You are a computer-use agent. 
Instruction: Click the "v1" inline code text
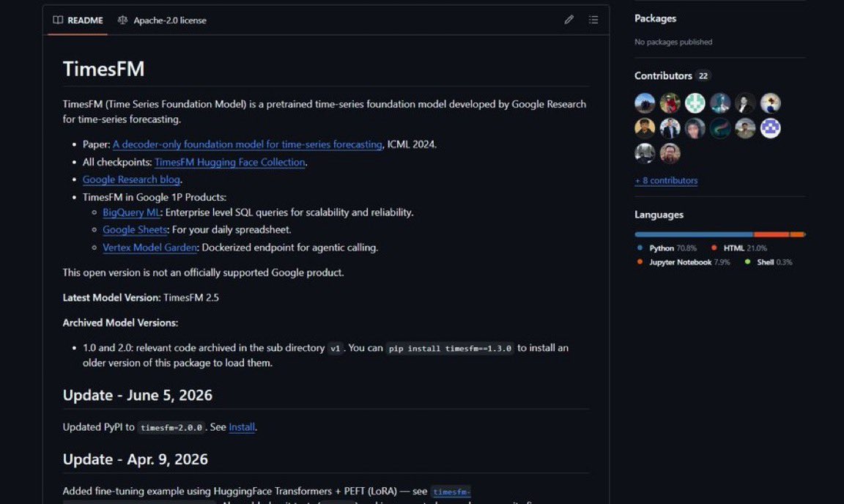pos(336,349)
